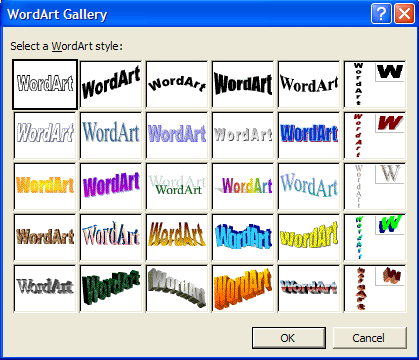Choose the gray blurred-shadow WordArt style
This screenshot has height=360, width=419.
point(45,288)
